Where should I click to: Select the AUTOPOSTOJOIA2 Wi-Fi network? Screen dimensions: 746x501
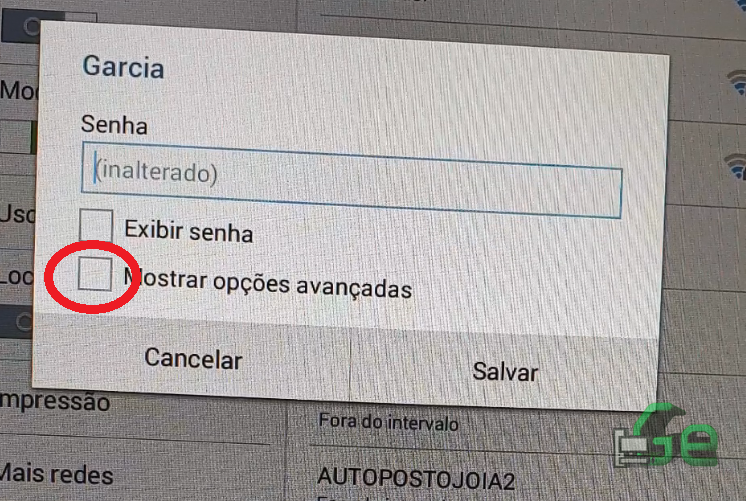[416, 479]
